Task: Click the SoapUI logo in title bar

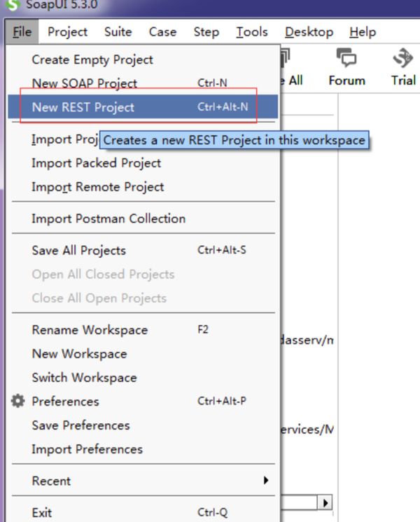Action: (13, 5)
